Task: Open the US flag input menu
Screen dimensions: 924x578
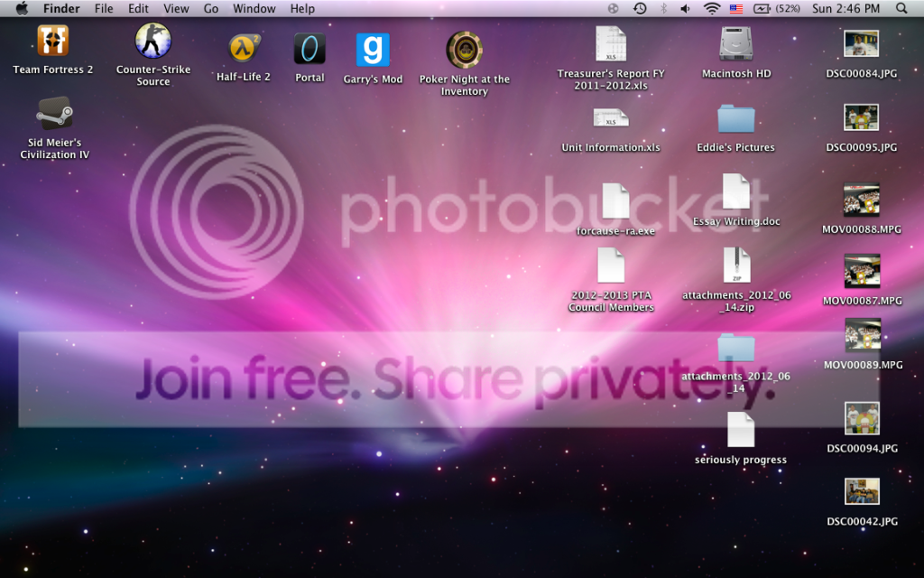Action: 736,8
